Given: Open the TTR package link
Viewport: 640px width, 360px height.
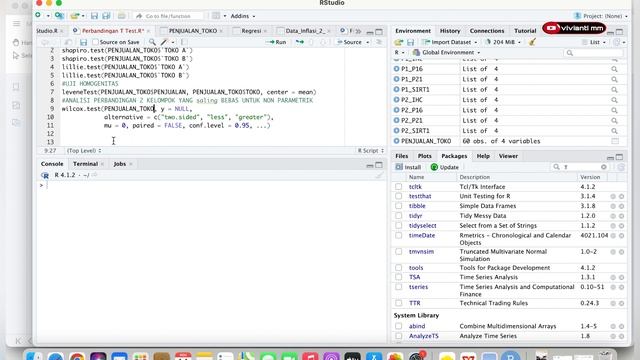Looking at the screenshot, I should click(x=415, y=303).
